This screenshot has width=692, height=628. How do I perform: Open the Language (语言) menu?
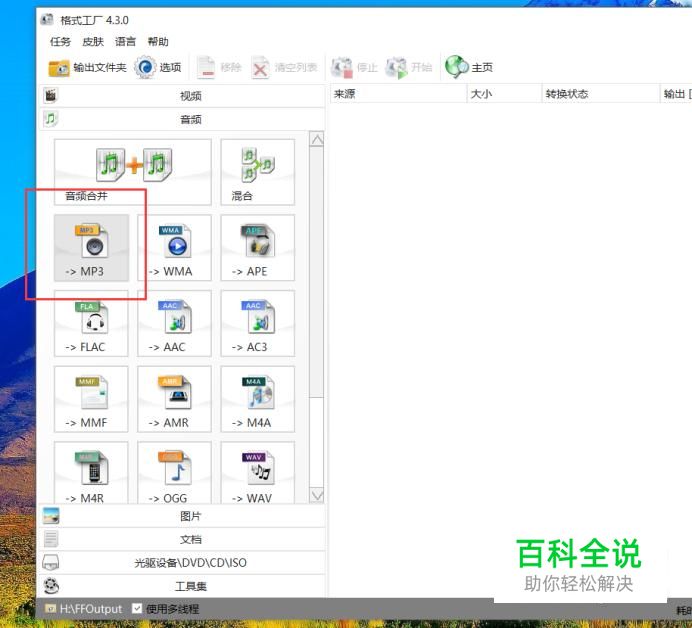pos(125,41)
